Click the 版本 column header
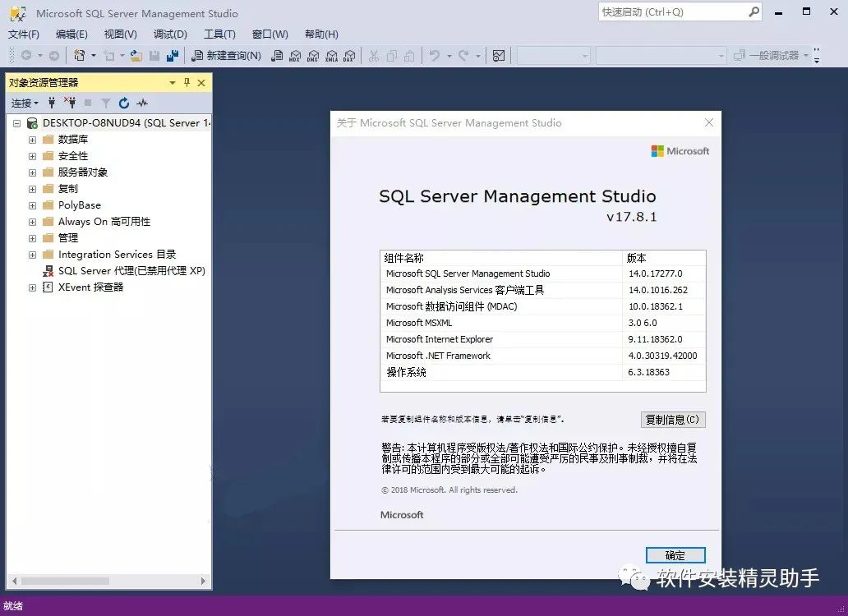 pos(664,258)
